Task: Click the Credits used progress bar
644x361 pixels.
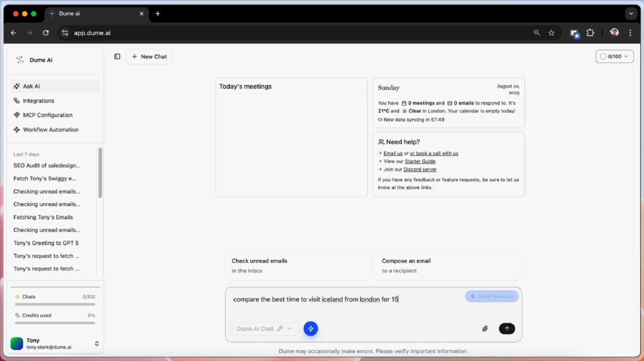Action: (55, 323)
